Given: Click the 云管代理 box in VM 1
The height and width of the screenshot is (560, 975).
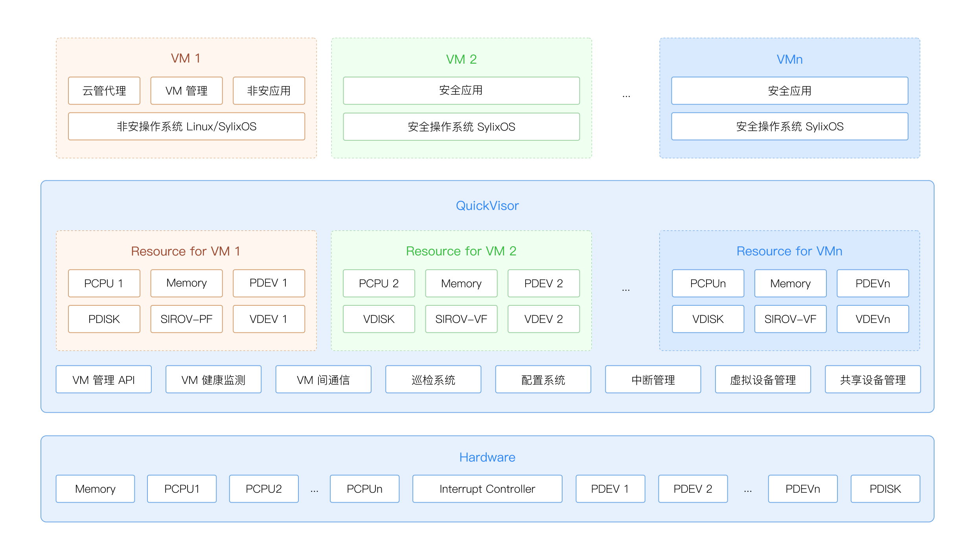Looking at the screenshot, I should pos(104,91).
